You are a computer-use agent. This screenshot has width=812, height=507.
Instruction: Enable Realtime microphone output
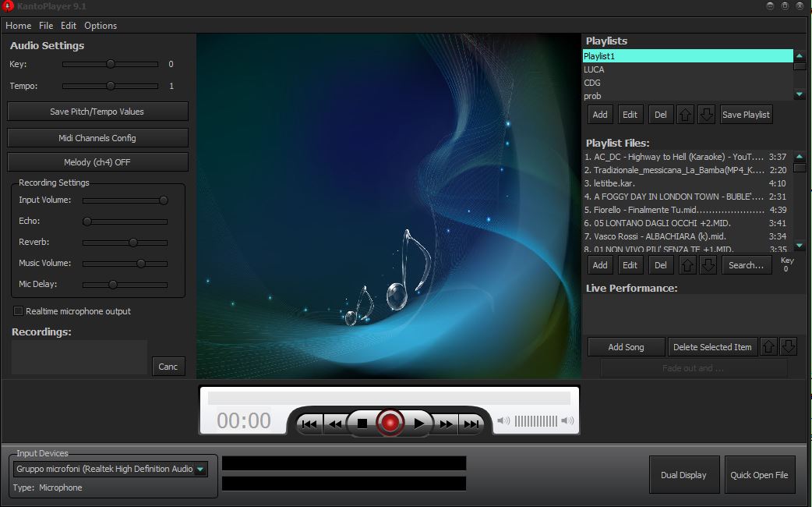(17, 311)
